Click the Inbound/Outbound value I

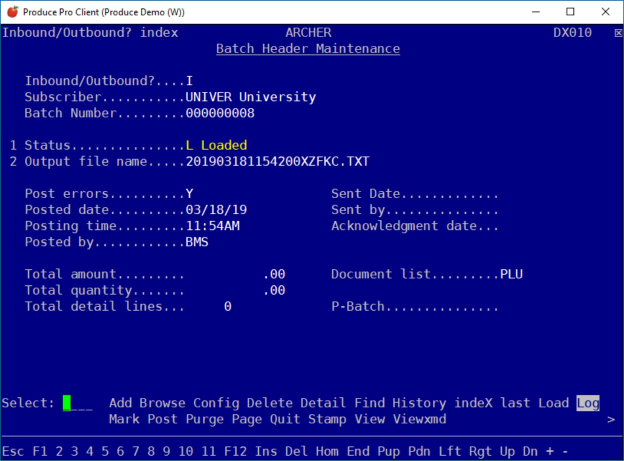pos(189,81)
